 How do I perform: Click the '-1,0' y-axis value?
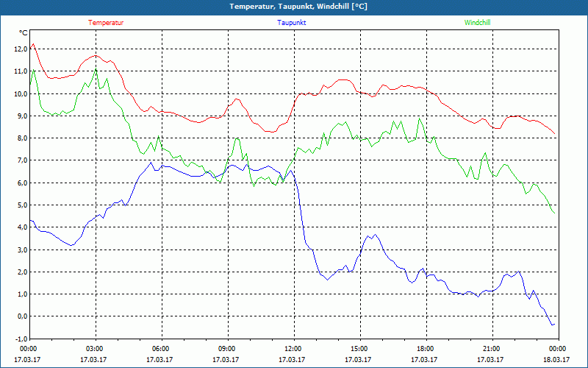[x=21, y=339]
